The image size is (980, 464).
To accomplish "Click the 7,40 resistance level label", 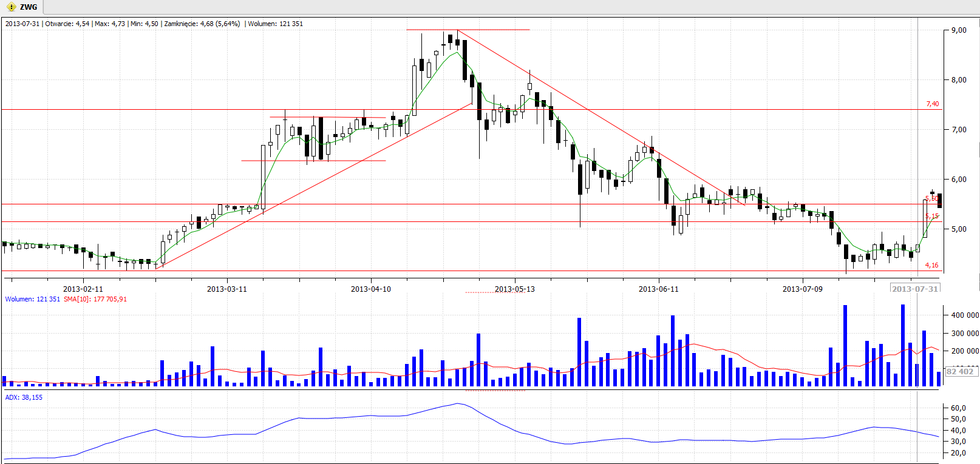I will click(932, 104).
